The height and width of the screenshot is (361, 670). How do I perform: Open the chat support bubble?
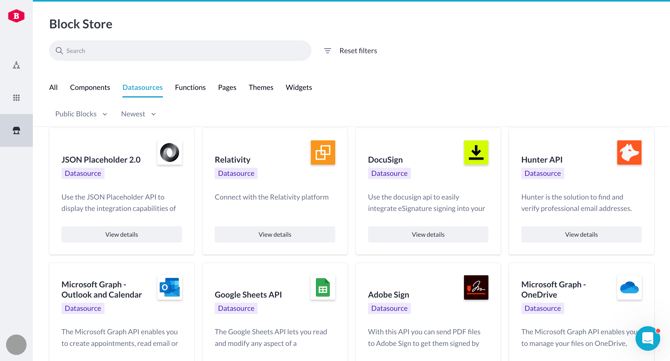pyautogui.click(x=648, y=338)
